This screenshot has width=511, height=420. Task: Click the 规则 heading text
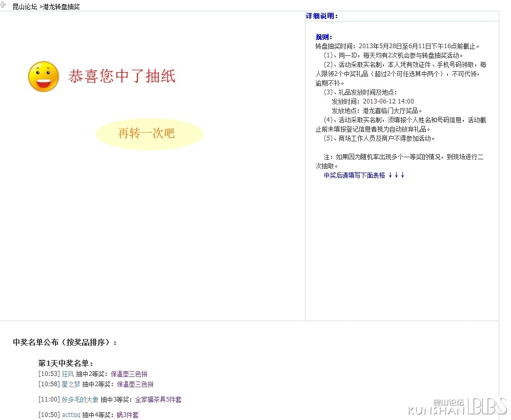[x=323, y=37]
